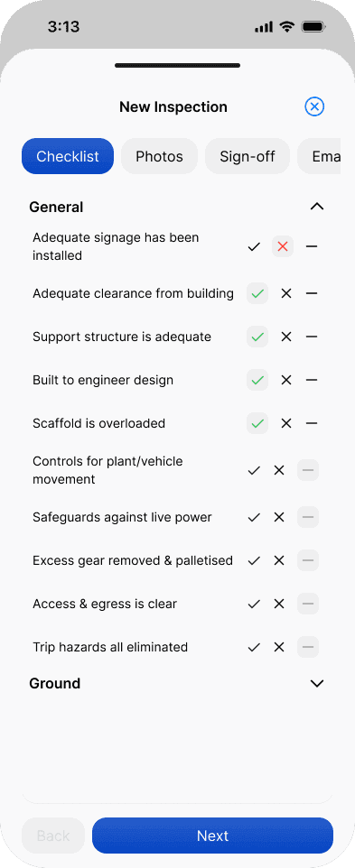Tick 'Excess gear removed & palletised' as passed
The image size is (355, 868).
click(x=254, y=560)
